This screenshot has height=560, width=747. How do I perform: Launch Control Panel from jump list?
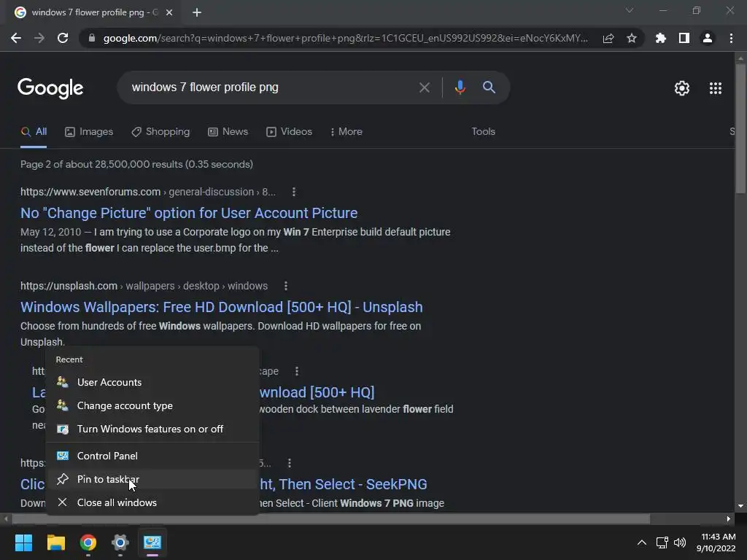pyautogui.click(x=152, y=456)
